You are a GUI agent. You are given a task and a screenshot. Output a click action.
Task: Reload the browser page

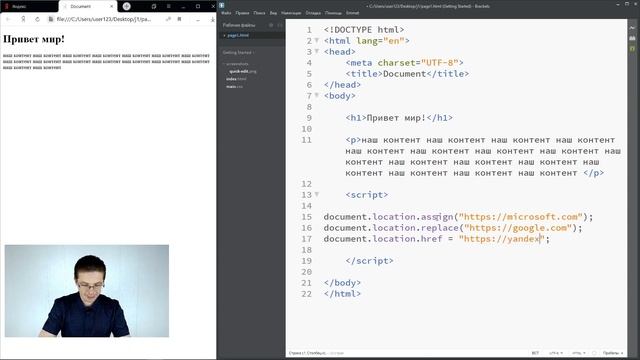point(37,19)
